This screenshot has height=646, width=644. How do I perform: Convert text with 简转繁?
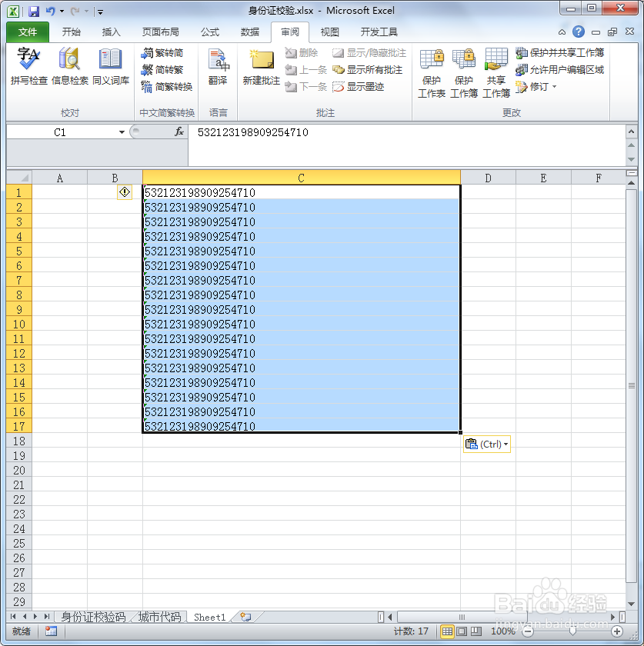click(162, 70)
